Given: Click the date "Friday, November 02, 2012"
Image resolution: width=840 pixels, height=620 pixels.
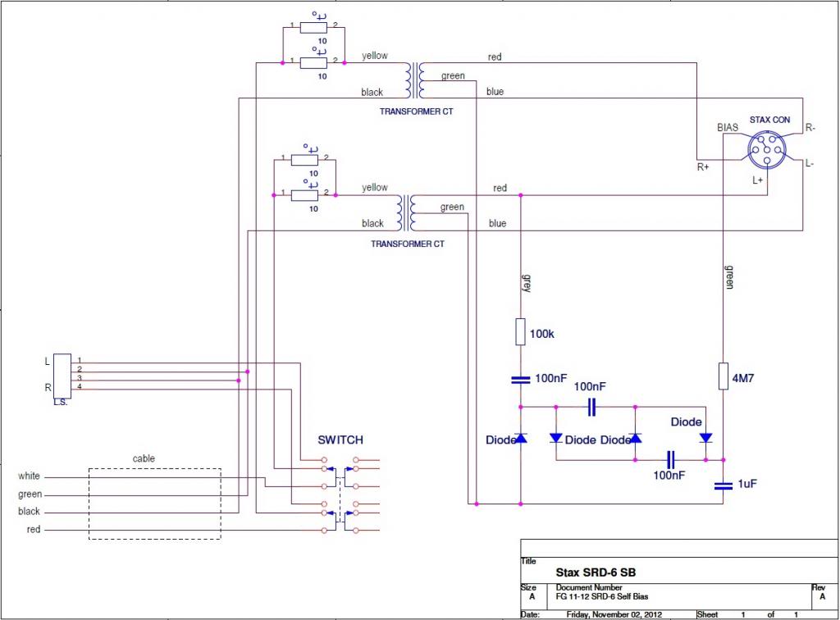Looking at the screenshot, I should click(x=614, y=614).
